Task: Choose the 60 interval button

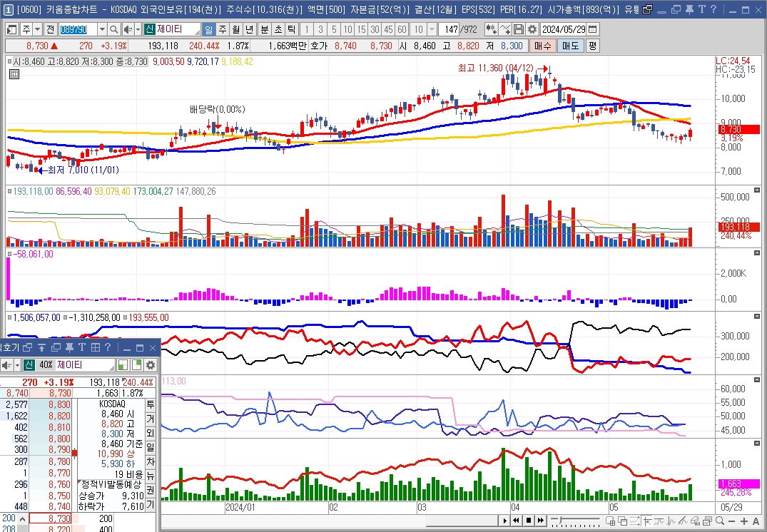Action: 402,29
